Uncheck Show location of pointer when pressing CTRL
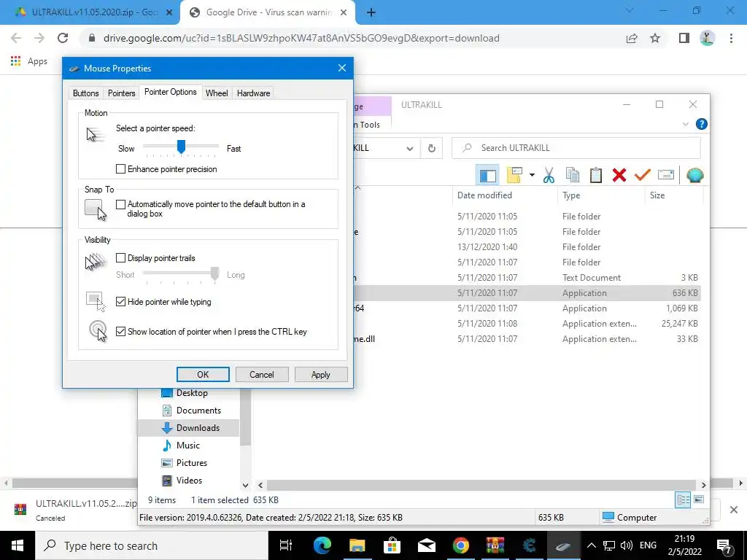This screenshot has width=747, height=560. pyautogui.click(x=120, y=332)
